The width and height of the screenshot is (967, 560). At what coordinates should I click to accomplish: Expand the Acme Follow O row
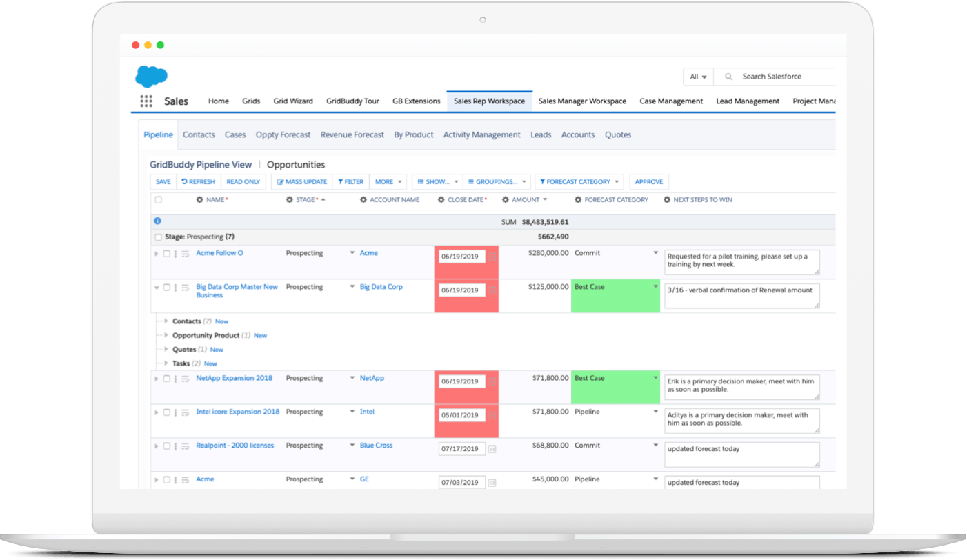(157, 254)
